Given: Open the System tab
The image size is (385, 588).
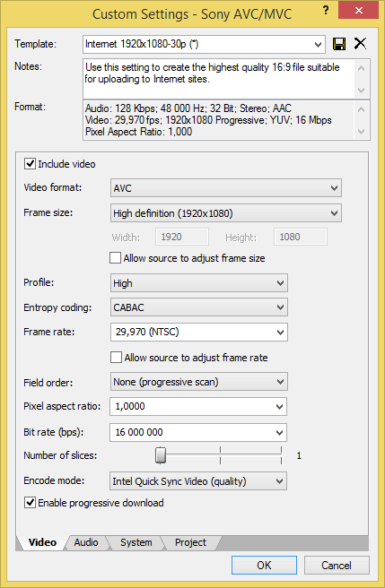Looking at the screenshot, I should click(x=136, y=542).
